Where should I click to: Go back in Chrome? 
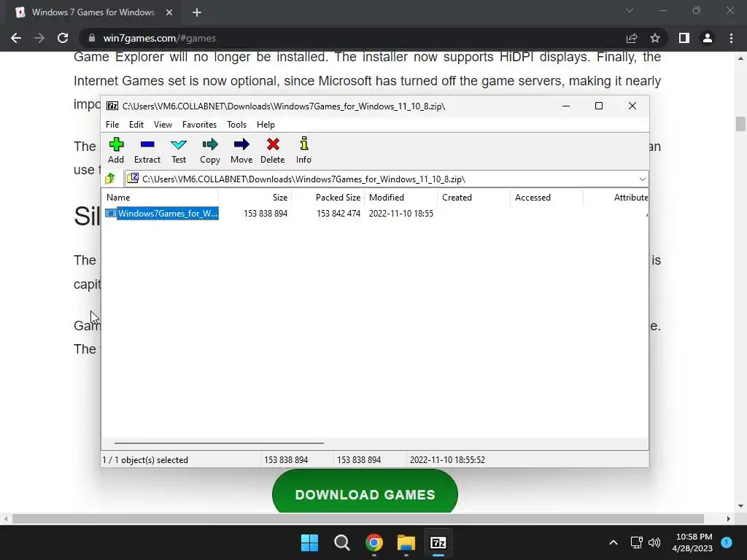coord(16,38)
